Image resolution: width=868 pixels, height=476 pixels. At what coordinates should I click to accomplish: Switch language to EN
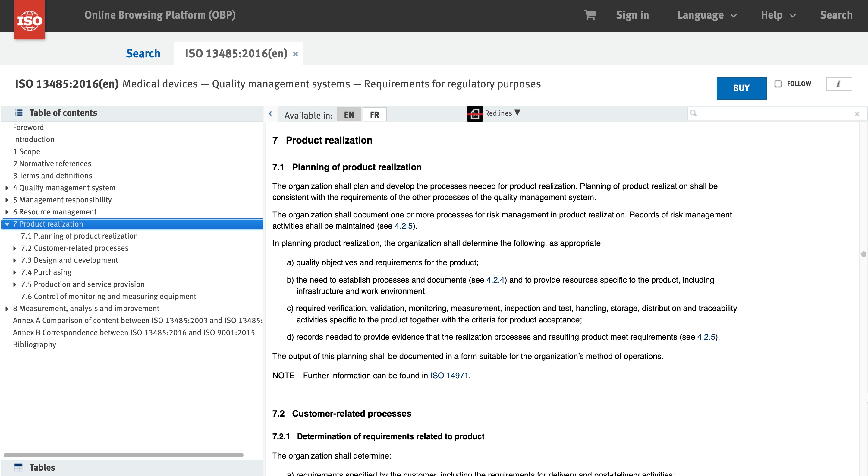[349, 115]
